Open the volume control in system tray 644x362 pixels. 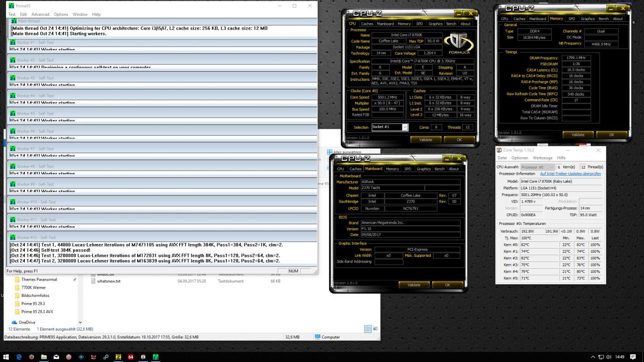point(609,357)
